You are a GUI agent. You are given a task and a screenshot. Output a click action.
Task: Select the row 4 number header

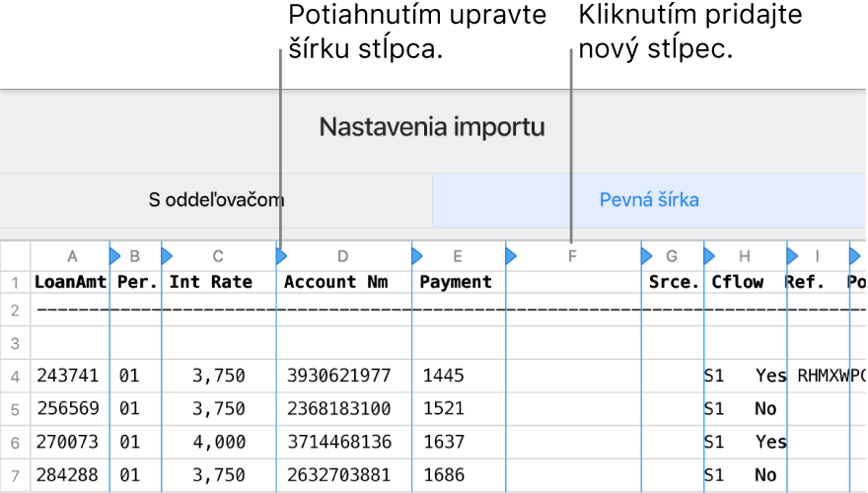(15, 376)
